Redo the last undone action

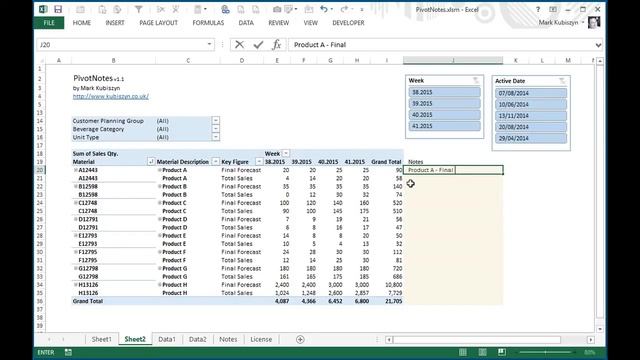[344, 9]
